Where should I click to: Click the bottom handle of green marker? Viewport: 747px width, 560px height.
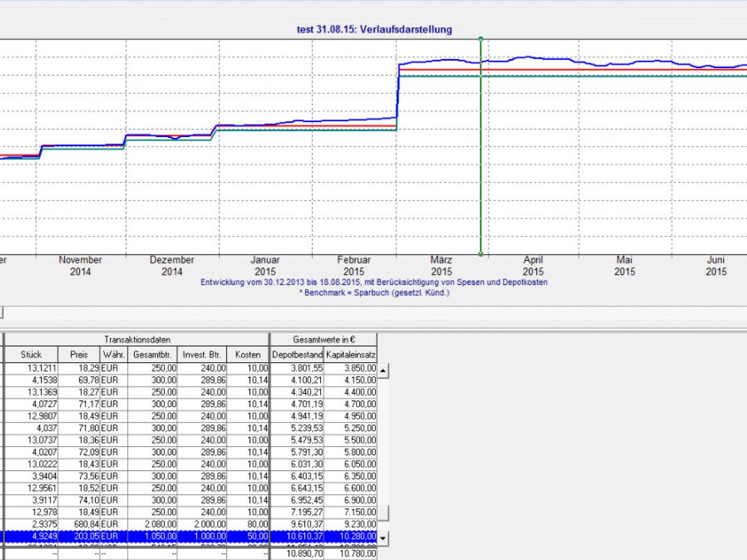pos(481,254)
